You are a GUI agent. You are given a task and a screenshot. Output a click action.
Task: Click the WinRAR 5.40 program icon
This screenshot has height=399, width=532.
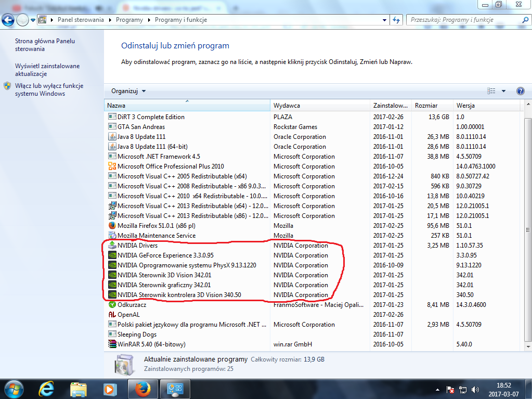112,344
